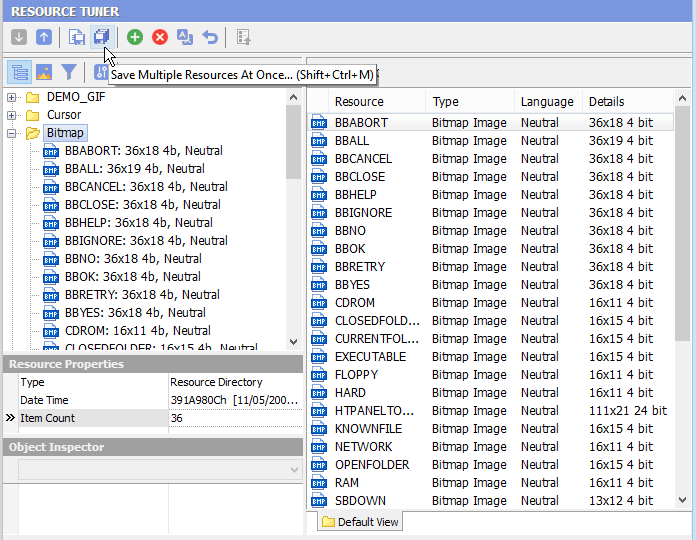Click the undo arrow toolbar icon

click(210, 37)
